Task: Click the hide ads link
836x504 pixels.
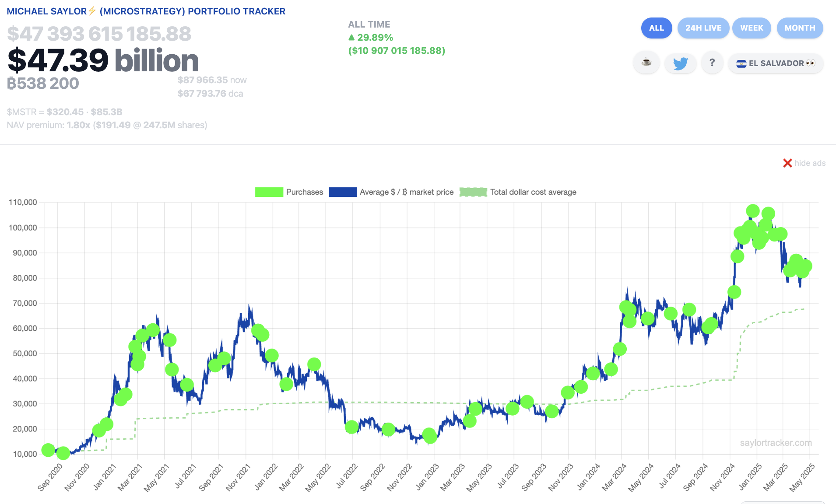Action: click(810, 163)
